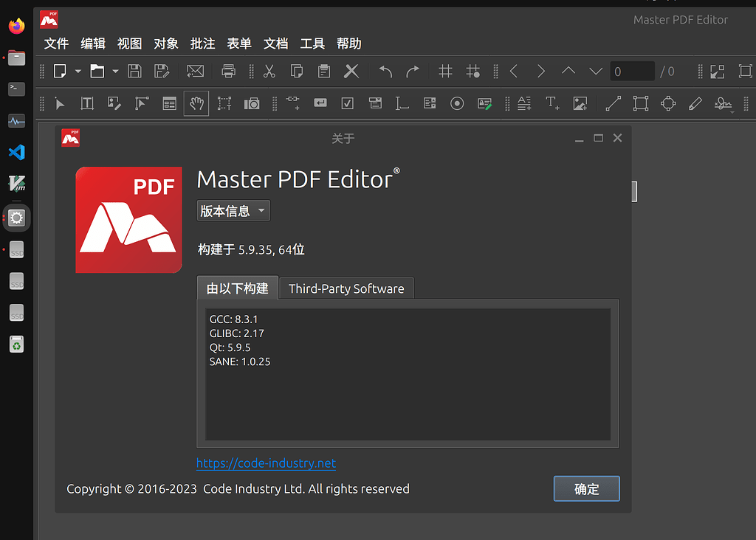Insert a Check Box form field
756x540 pixels.
coord(348,103)
